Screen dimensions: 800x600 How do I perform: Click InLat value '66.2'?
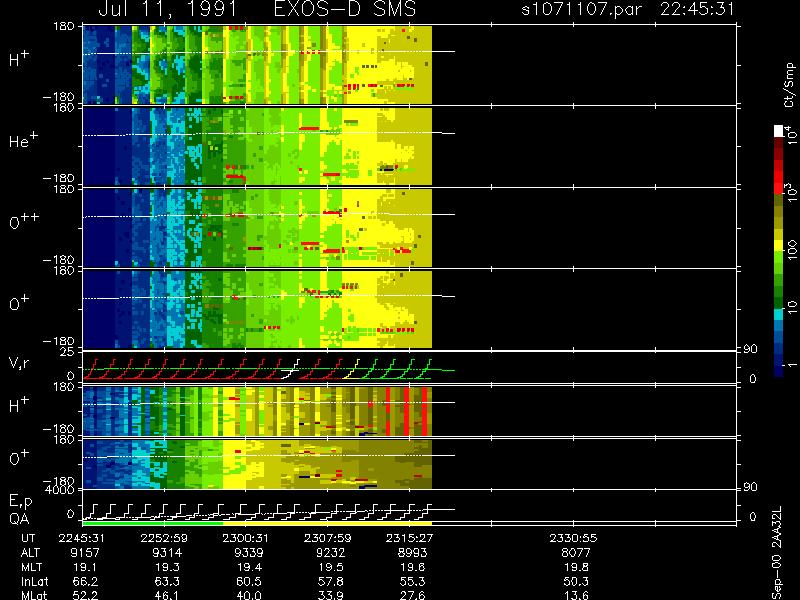[x=85, y=581]
